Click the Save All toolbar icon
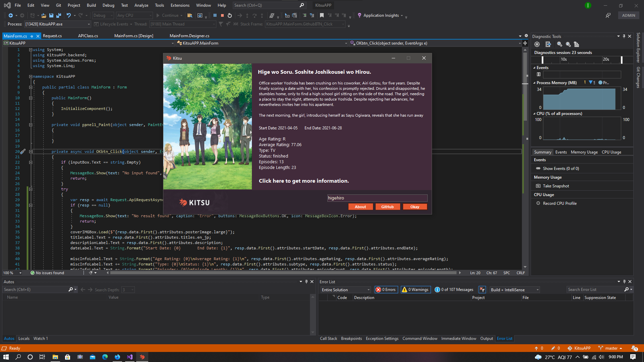 click(x=59, y=15)
